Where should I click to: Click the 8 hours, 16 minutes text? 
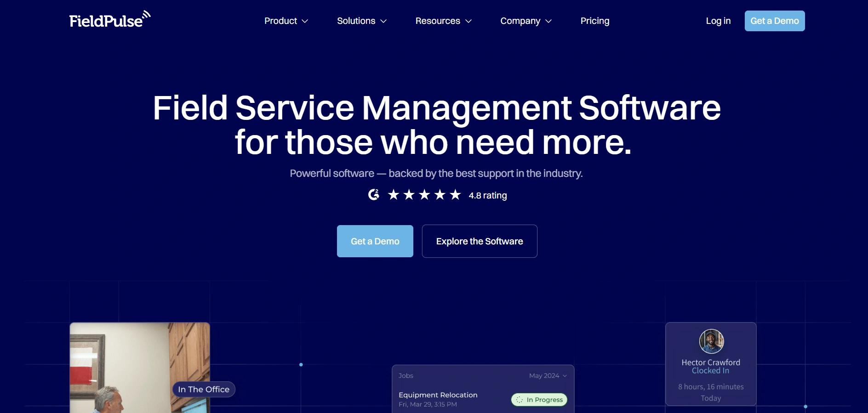(x=711, y=387)
